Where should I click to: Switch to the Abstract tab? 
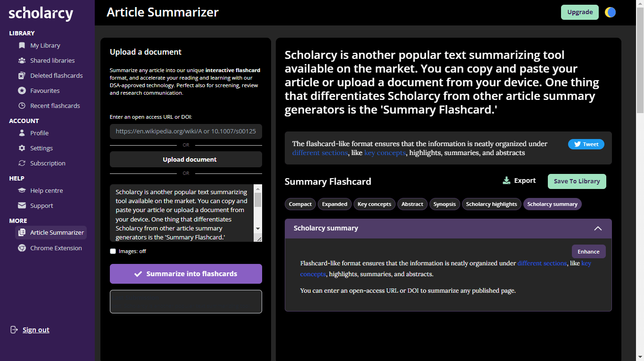point(413,204)
